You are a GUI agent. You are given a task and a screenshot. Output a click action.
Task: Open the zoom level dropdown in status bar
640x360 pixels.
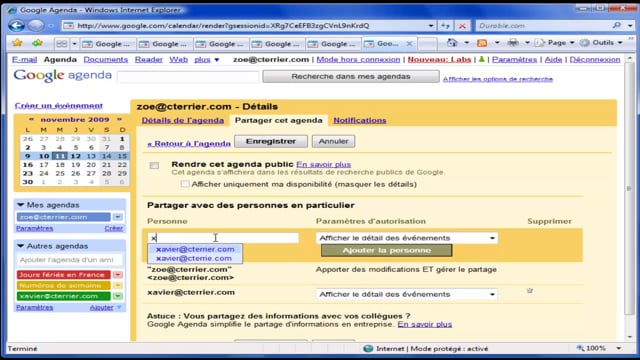619,348
